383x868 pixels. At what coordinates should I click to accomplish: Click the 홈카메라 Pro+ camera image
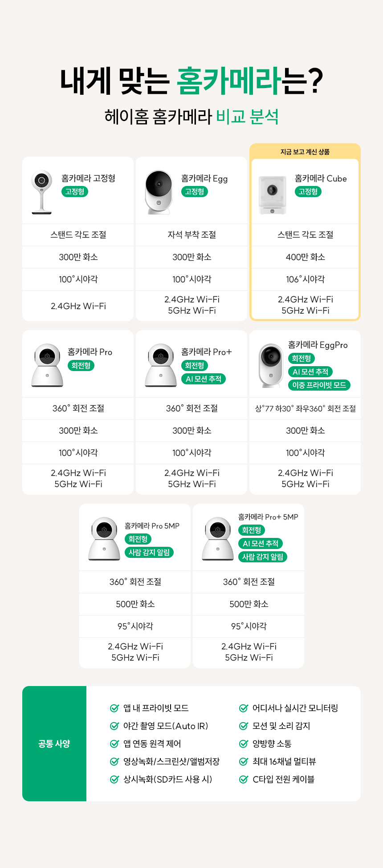pyautogui.click(x=161, y=365)
